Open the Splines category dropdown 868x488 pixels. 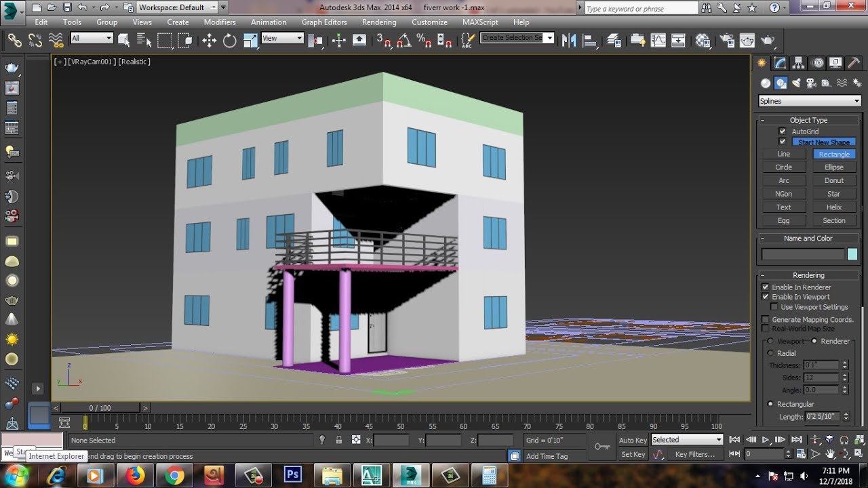810,101
